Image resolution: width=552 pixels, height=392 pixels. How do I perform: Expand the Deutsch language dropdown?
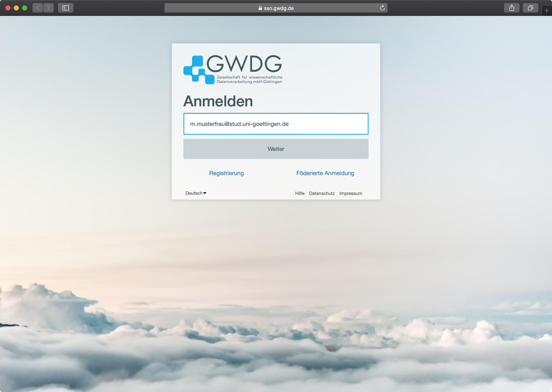click(x=196, y=193)
